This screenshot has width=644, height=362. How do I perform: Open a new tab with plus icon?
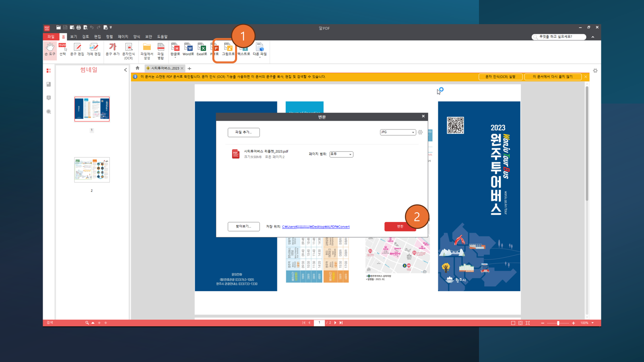tap(190, 68)
